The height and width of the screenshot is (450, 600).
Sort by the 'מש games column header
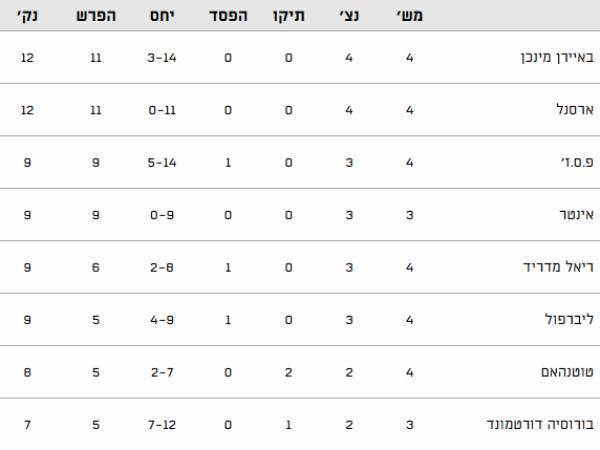[410, 16]
